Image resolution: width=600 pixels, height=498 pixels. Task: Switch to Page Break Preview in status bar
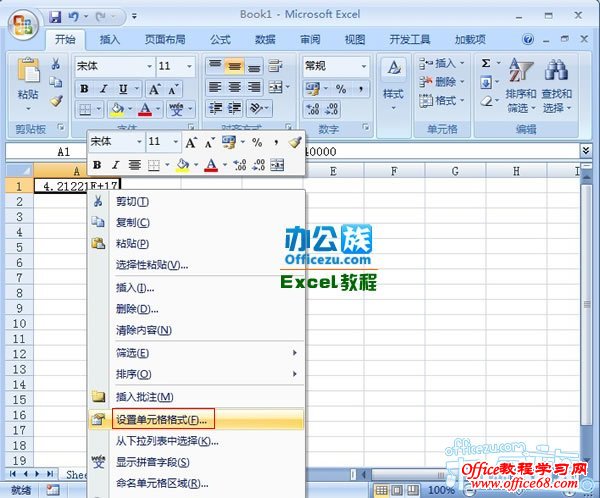(x=412, y=490)
